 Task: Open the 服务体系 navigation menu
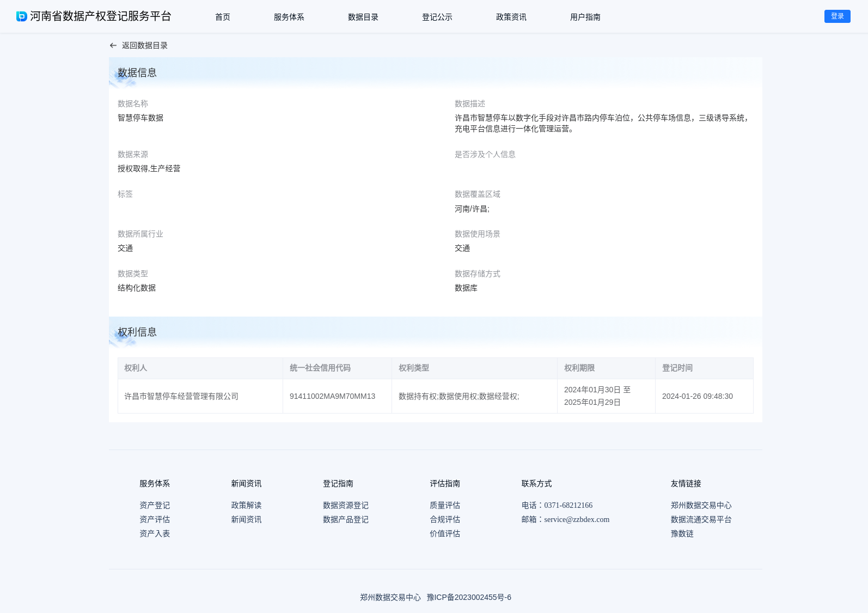coord(289,17)
